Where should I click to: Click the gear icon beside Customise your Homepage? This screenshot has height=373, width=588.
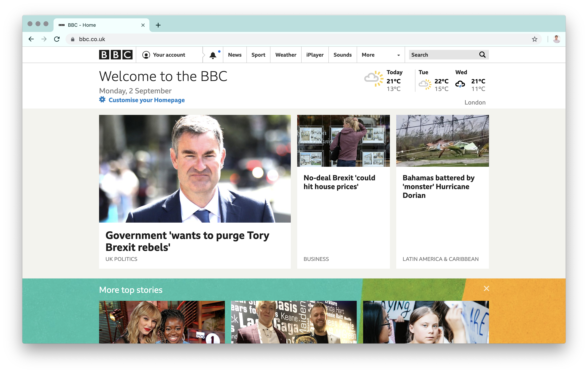(x=102, y=100)
